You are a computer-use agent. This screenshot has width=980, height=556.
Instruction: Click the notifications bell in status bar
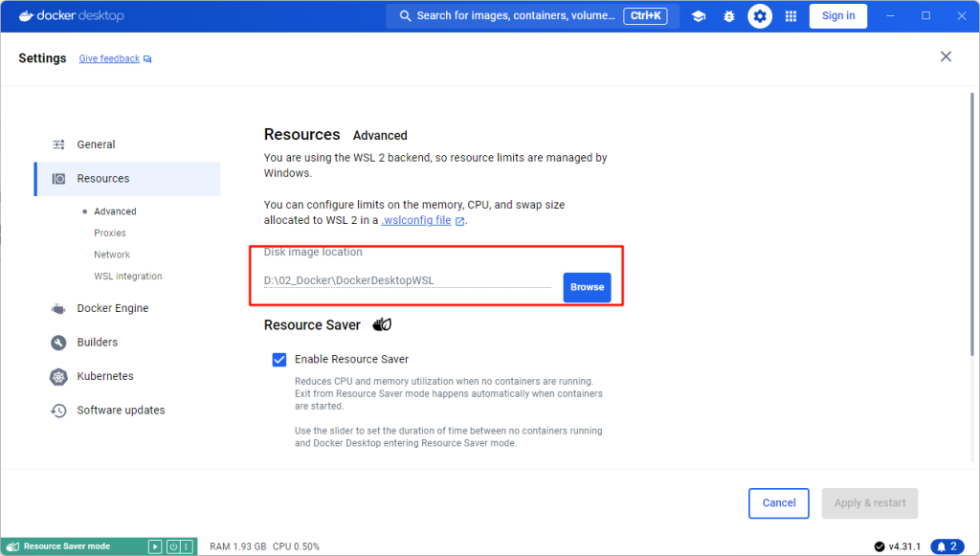click(x=947, y=546)
